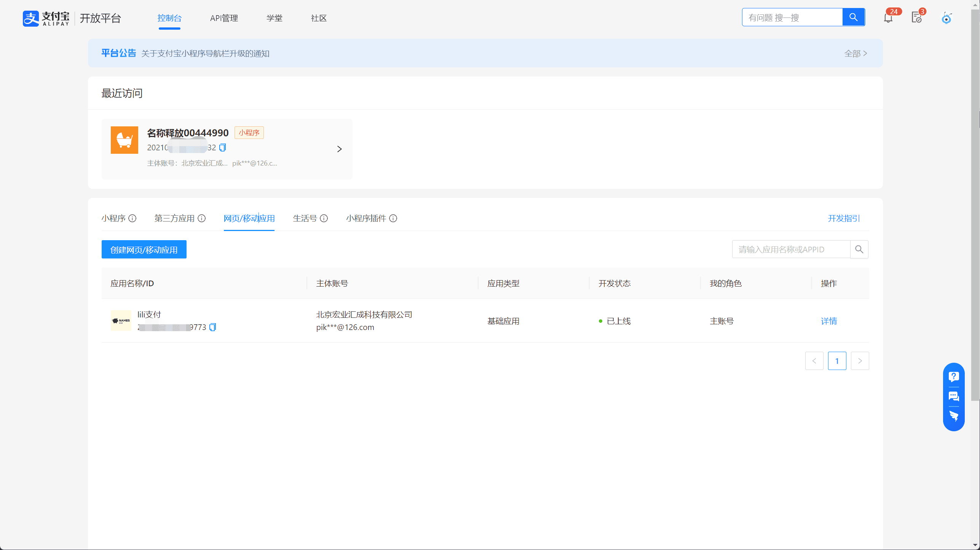This screenshot has height=550, width=980.
Task: Open the pending tasks document icon
Action: pos(916,18)
